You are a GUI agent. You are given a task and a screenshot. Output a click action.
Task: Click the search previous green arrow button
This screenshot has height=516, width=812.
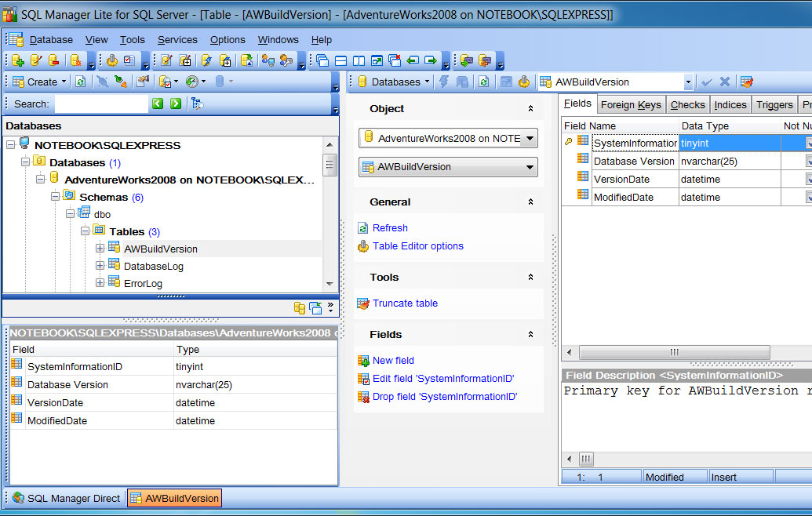[158, 104]
